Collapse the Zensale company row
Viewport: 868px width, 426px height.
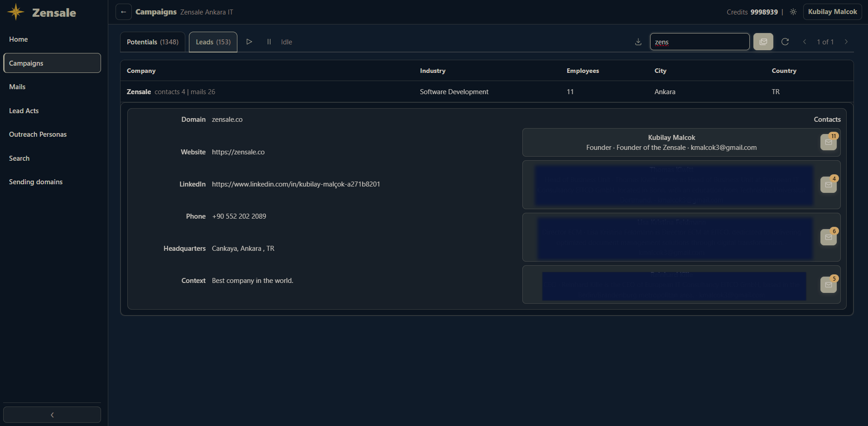[x=487, y=92]
